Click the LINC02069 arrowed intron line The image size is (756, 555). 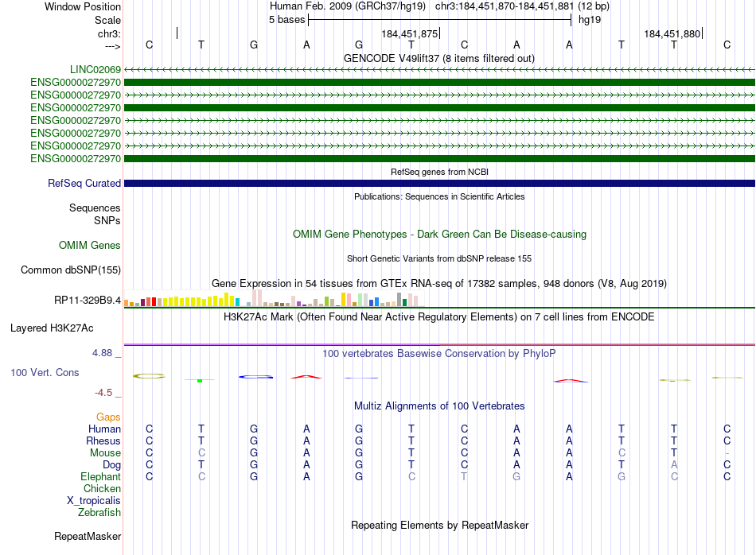point(439,70)
